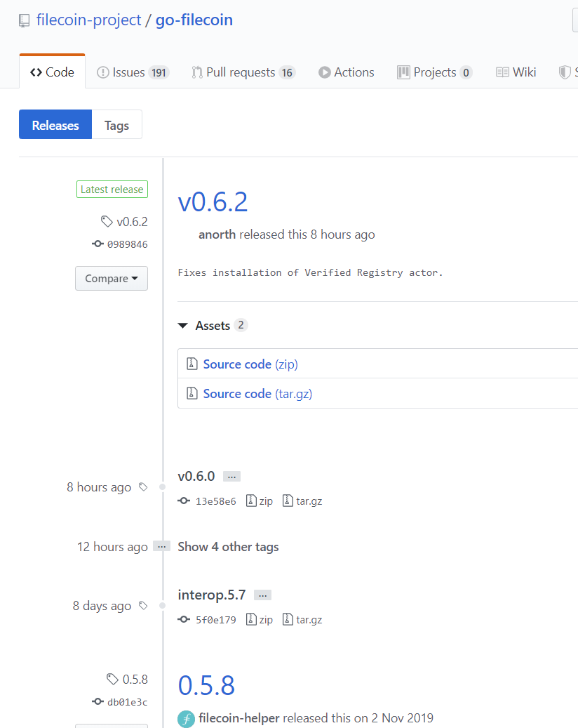Open the v0.6.2 release title
Screen dimensions: 578x728
pos(213,202)
